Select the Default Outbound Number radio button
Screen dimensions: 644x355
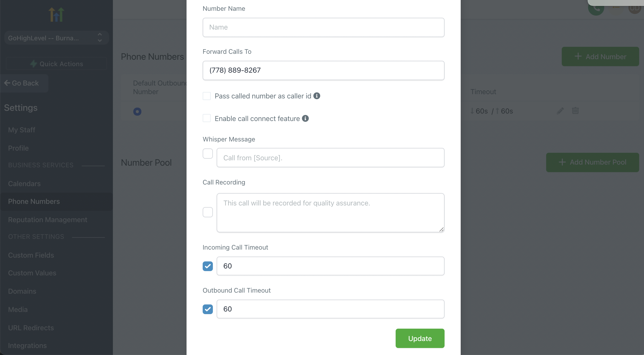tap(137, 111)
